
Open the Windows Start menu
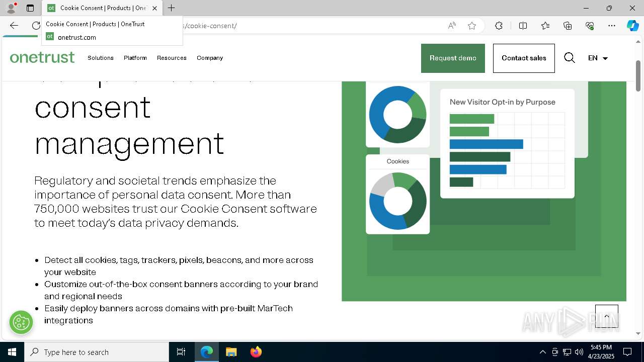coord(12,352)
